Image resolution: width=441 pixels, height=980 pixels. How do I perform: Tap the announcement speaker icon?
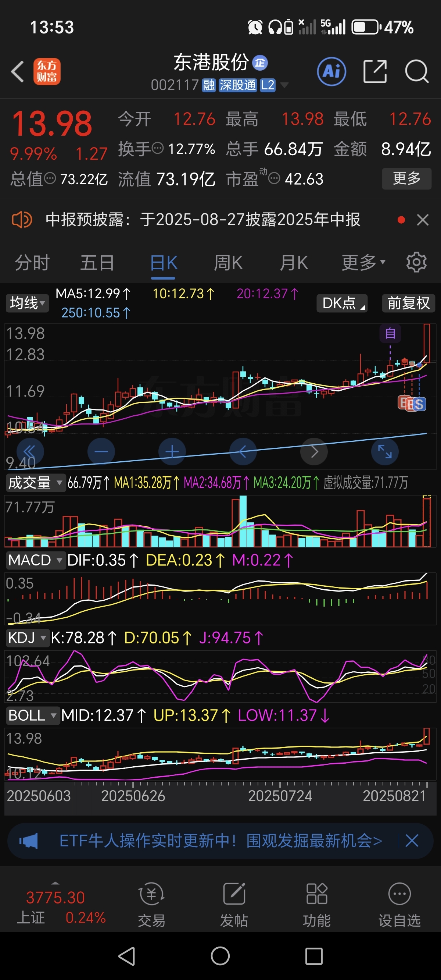coord(22,220)
